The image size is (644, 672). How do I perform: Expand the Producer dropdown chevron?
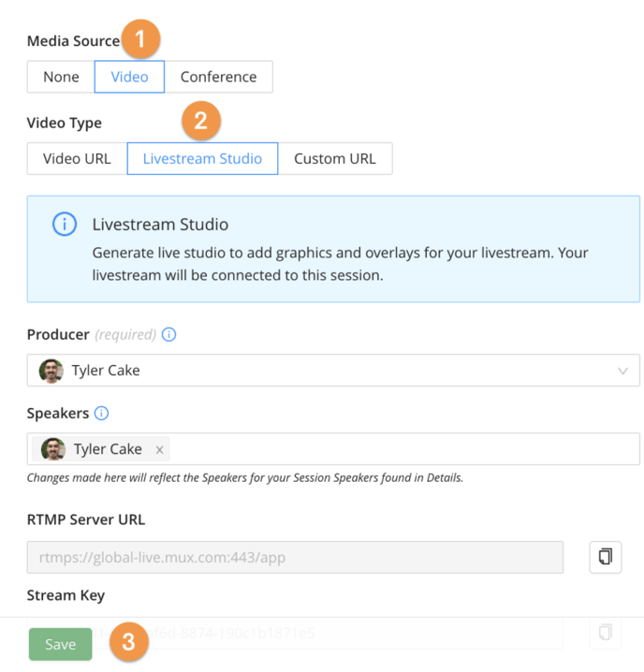click(622, 371)
